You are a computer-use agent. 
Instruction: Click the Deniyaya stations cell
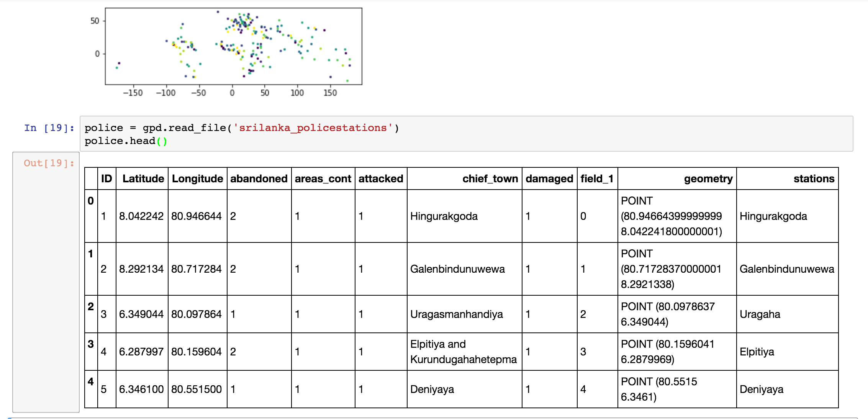[x=761, y=390]
